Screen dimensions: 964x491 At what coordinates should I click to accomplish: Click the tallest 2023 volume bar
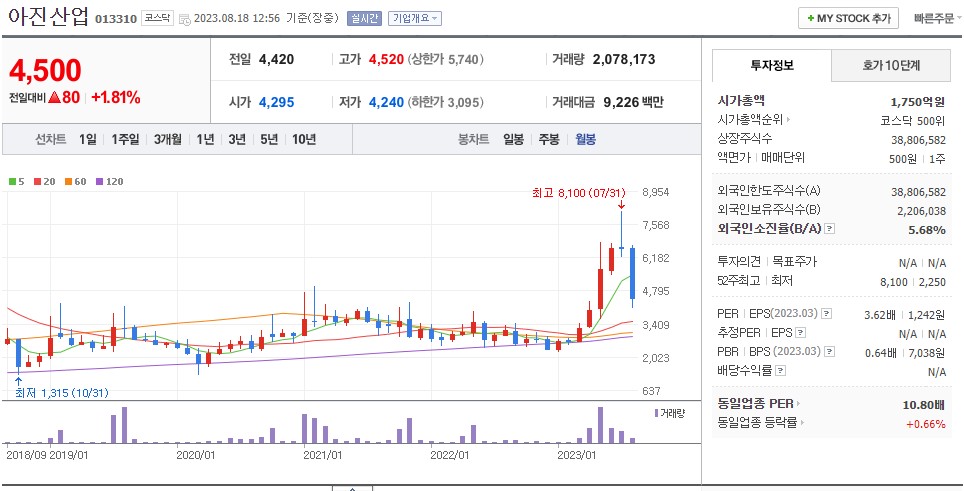pos(601,425)
